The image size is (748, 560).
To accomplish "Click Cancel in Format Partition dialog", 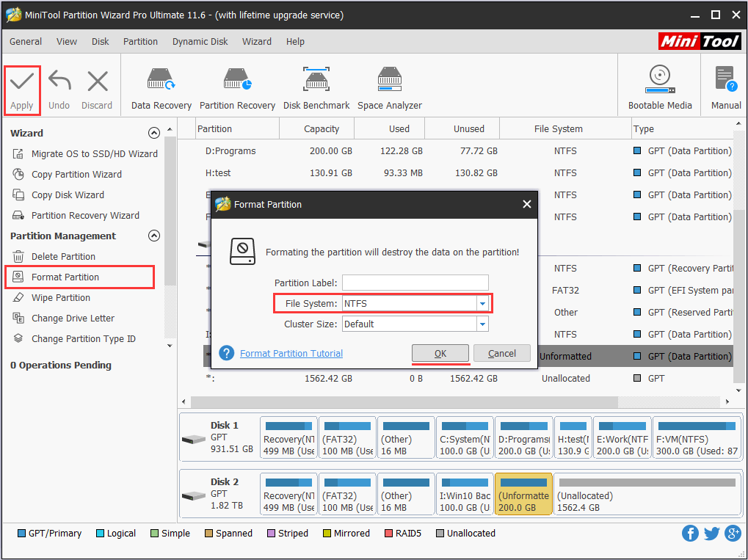I will tap(502, 354).
